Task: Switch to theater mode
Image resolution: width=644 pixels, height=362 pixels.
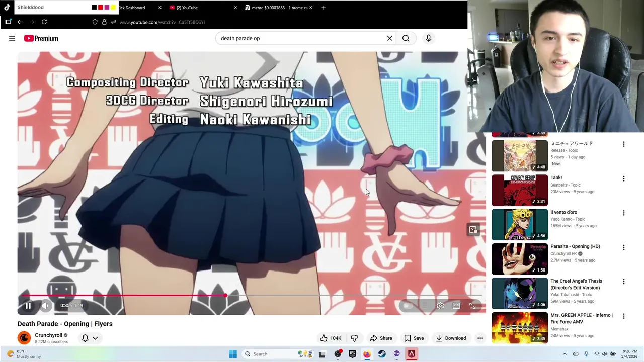Action: click(456, 306)
